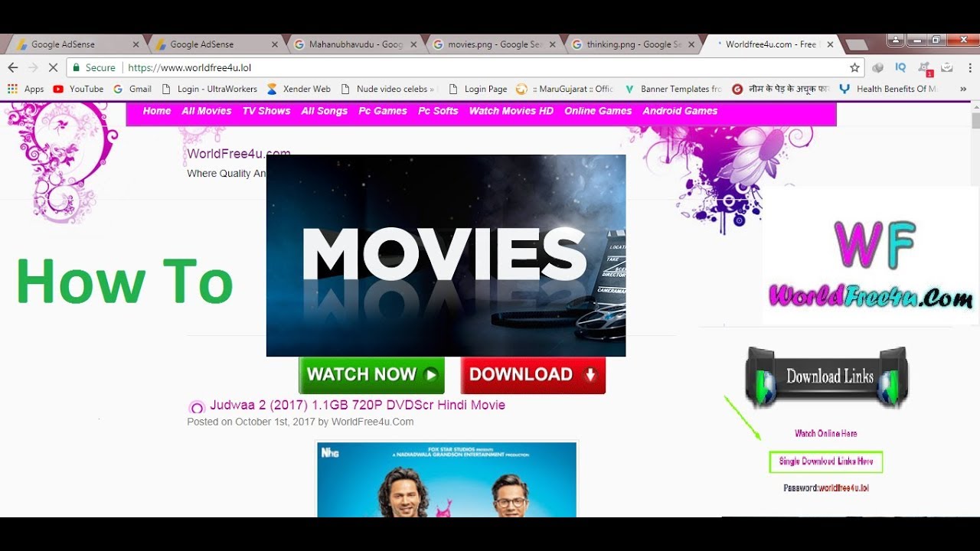
Task: Bookmark this page with the star icon
Action: [x=854, y=67]
